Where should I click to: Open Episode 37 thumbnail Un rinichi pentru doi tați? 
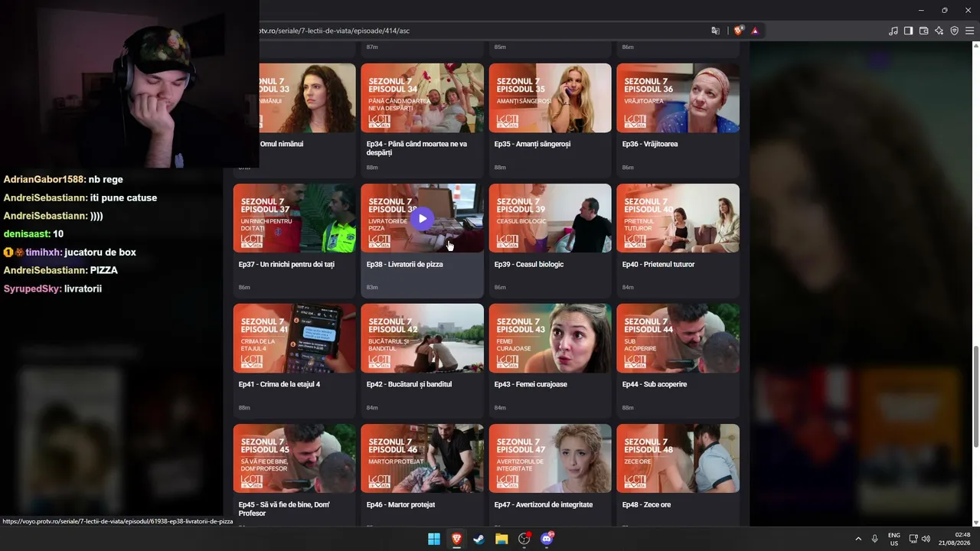click(x=294, y=218)
